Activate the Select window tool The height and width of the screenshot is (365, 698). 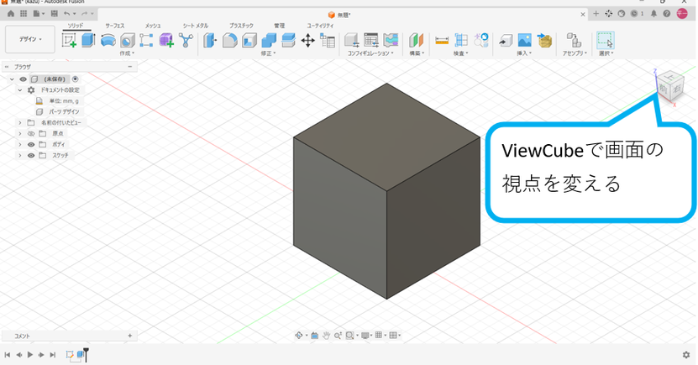[x=605, y=41]
